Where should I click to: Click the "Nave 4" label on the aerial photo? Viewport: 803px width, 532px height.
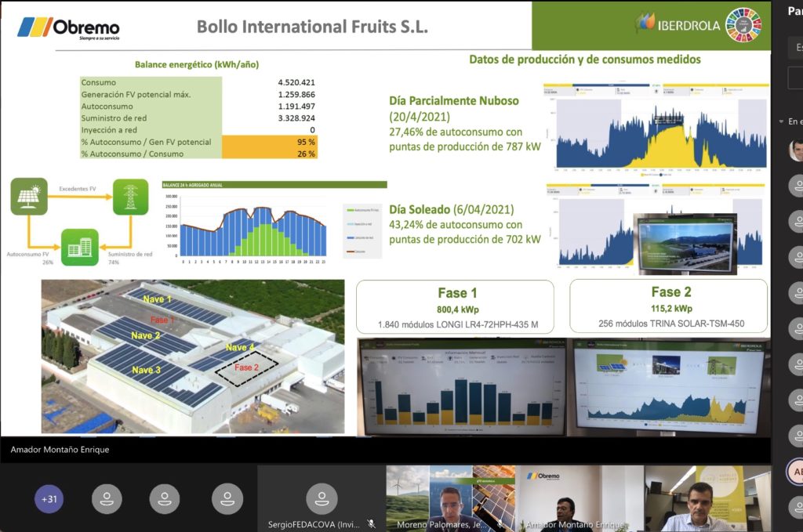240,347
